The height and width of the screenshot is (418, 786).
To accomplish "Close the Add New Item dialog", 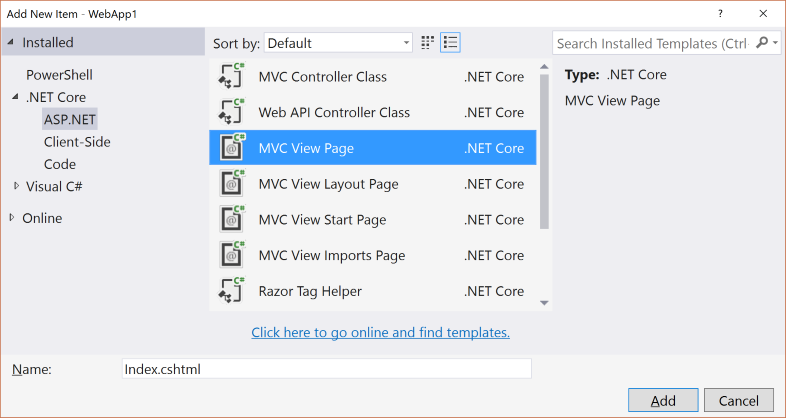I will (763, 14).
